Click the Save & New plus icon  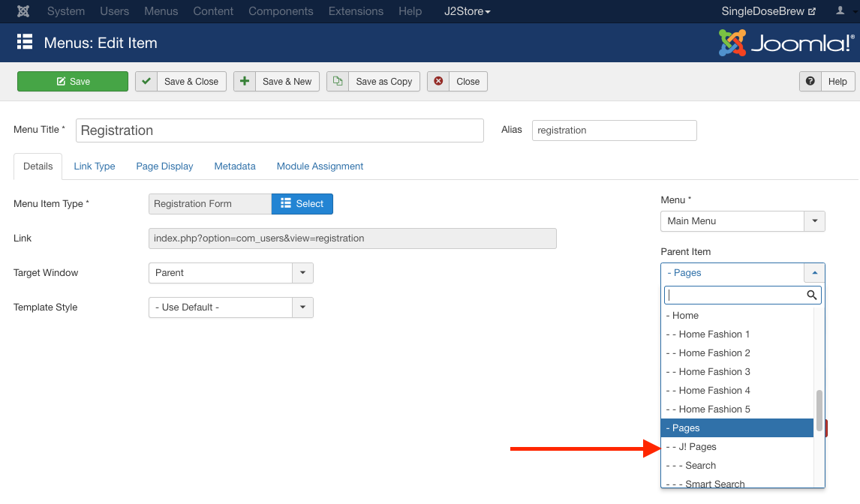click(245, 82)
